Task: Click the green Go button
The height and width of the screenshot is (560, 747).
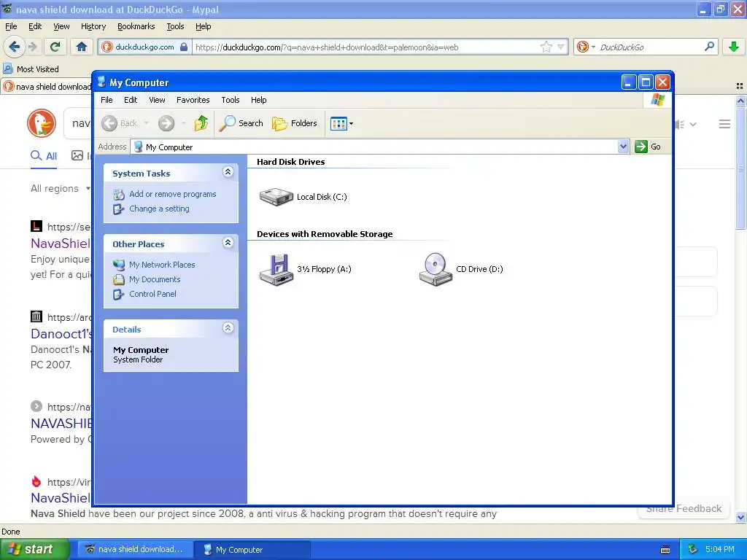Action: click(x=648, y=147)
